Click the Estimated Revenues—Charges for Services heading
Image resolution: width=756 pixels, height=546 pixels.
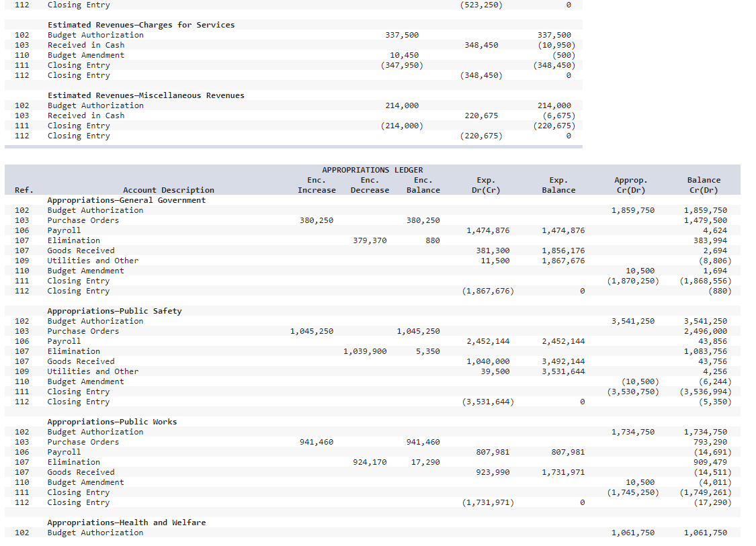[141, 24]
